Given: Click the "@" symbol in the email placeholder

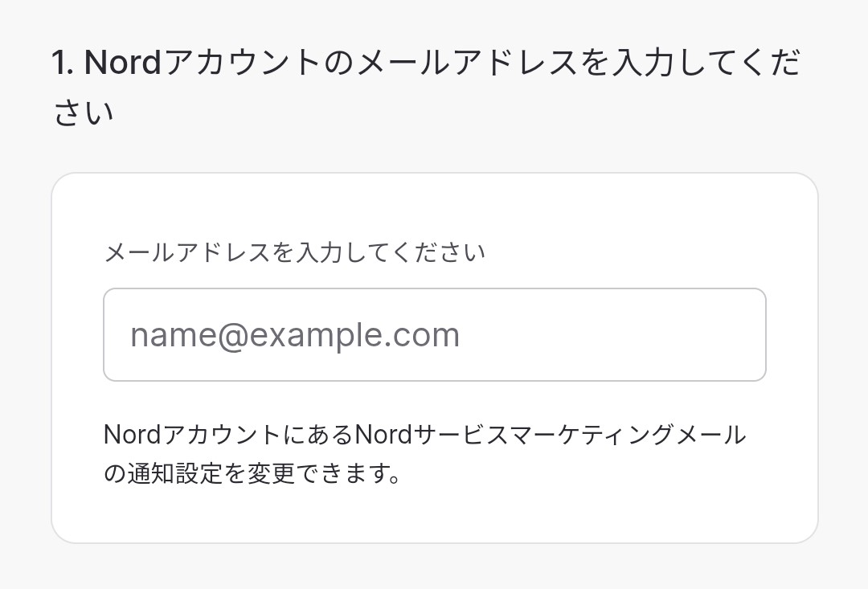Looking at the screenshot, I should coord(229,336).
